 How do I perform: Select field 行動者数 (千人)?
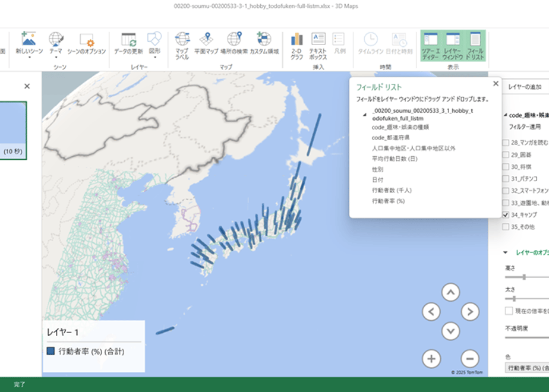(x=392, y=191)
